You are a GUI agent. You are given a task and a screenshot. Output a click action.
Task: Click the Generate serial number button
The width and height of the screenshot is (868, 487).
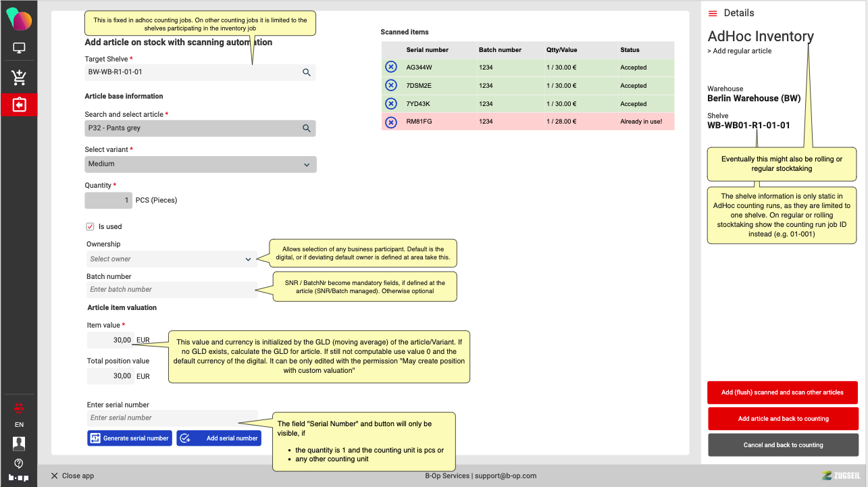pyautogui.click(x=129, y=438)
